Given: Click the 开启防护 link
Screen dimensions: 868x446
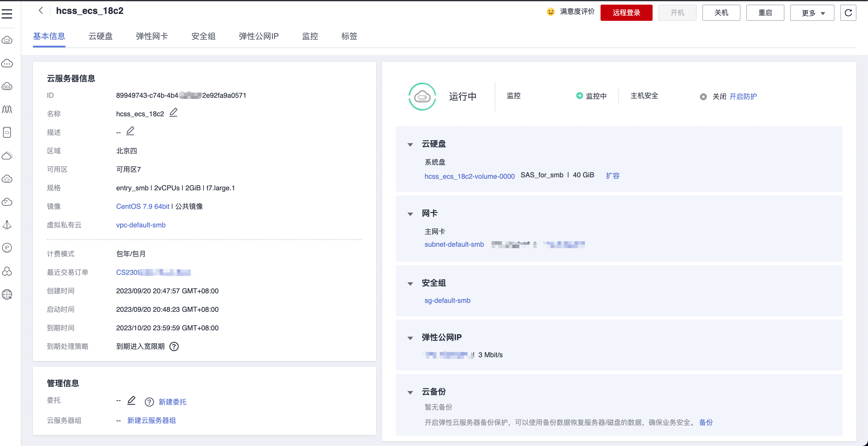Looking at the screenshot, I should [743, 96].
